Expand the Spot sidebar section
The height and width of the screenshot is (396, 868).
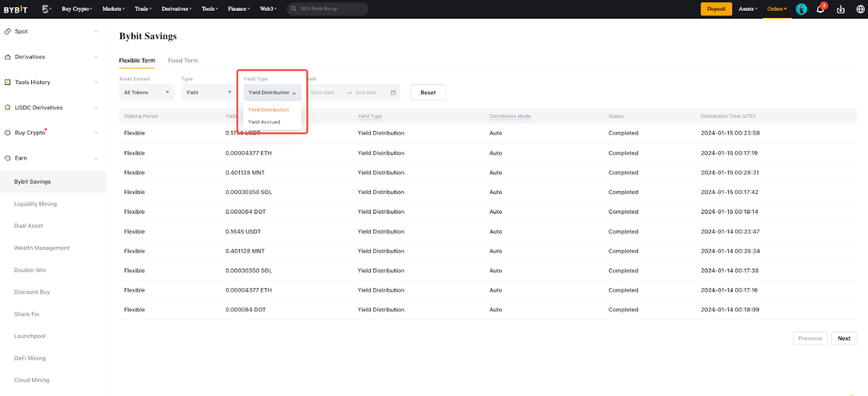(96, 31)
